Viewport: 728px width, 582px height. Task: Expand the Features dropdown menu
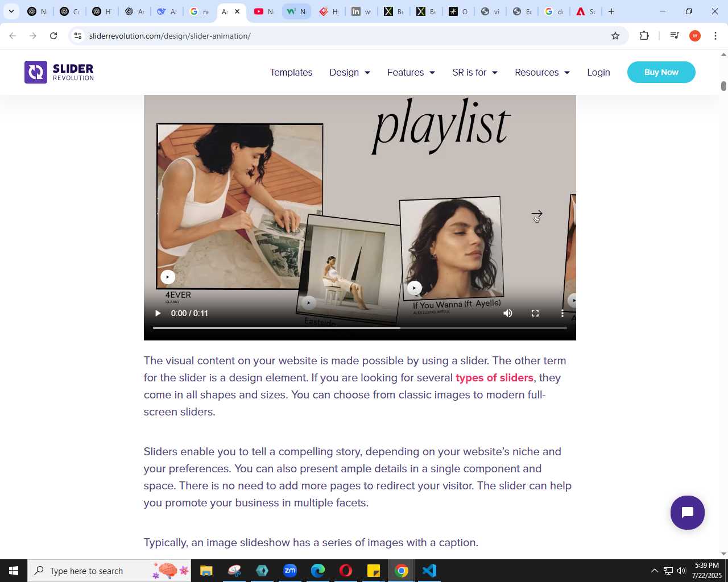pyautogui.click(x=411, y=72)
